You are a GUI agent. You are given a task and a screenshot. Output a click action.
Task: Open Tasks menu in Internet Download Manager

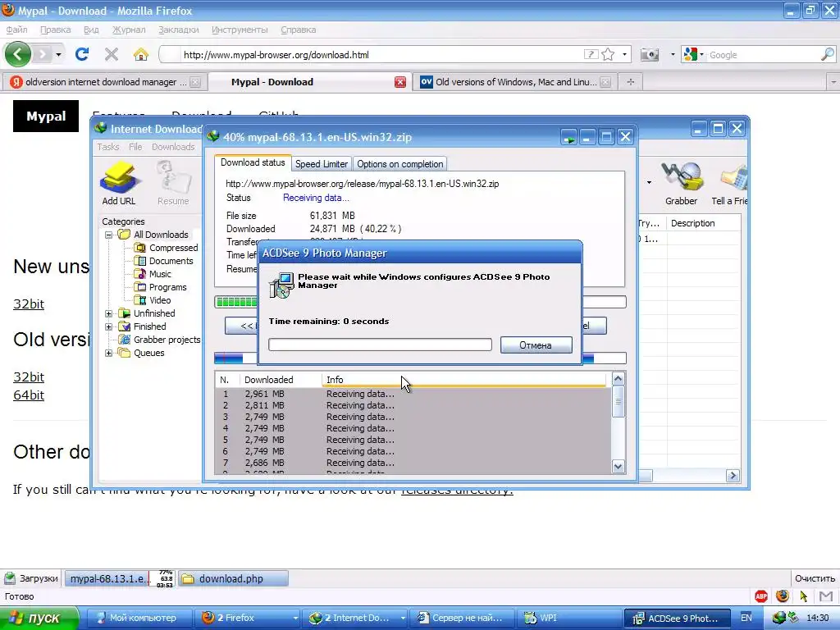(107, 147)
